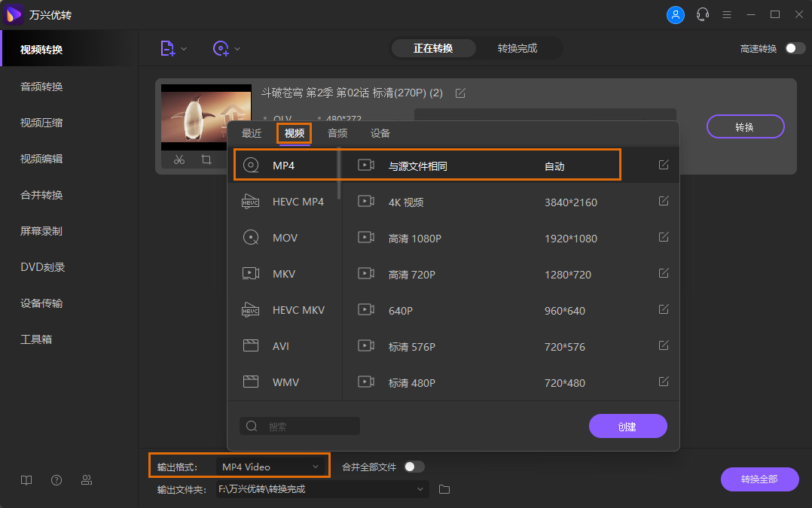
Task: Open help using the question mark icon
Action: point(56,479)
